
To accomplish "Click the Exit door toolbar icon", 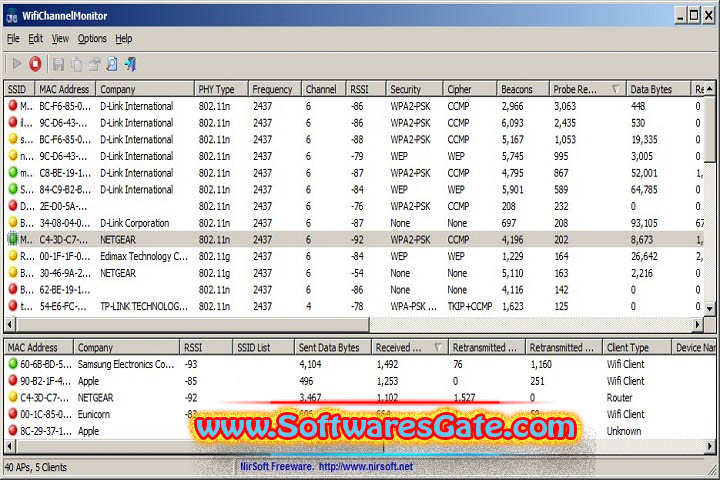I will click(x=130, y=64).
